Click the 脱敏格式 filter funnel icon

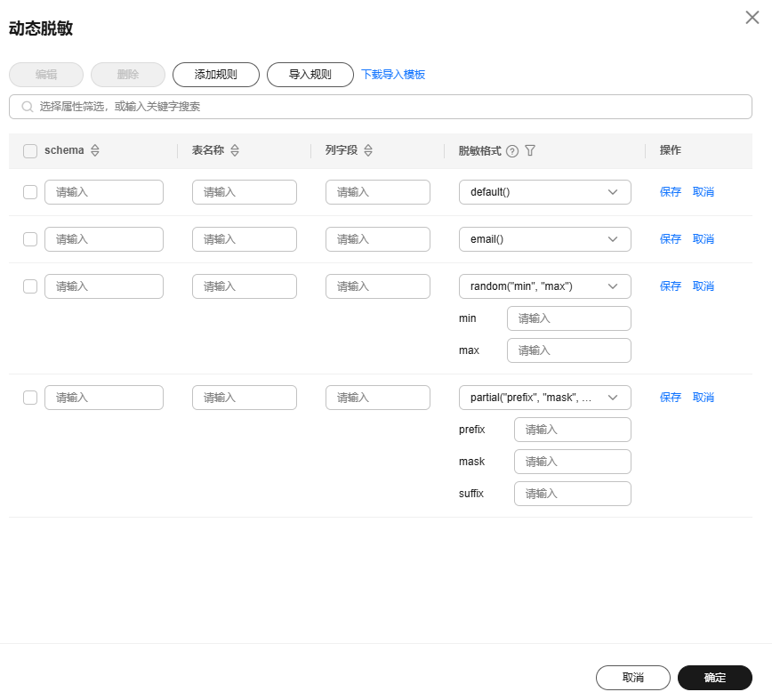click(530, 151)
